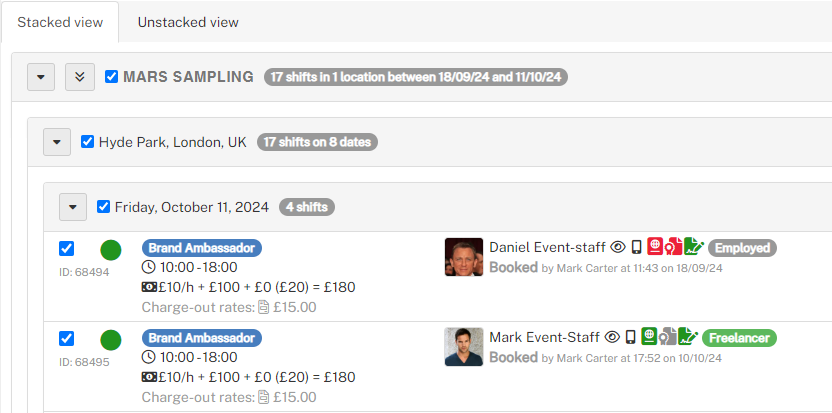Click green status dot for shift 68495
This screenshot has width=832, height=413.
111,339
